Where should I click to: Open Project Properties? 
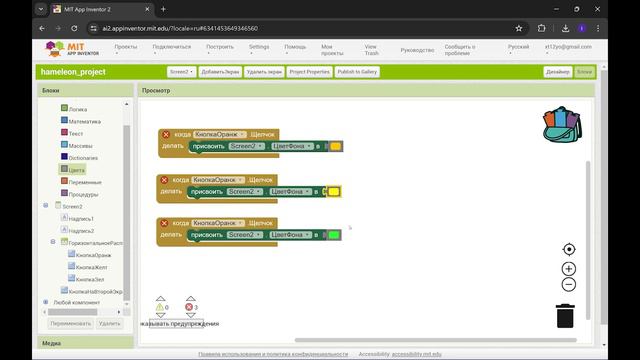tap(309, 72)
